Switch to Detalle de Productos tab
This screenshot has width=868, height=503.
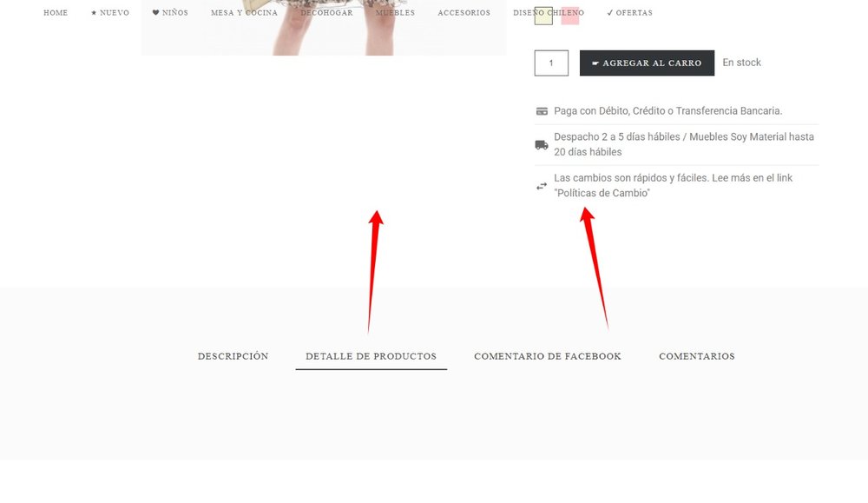point(371,356)
